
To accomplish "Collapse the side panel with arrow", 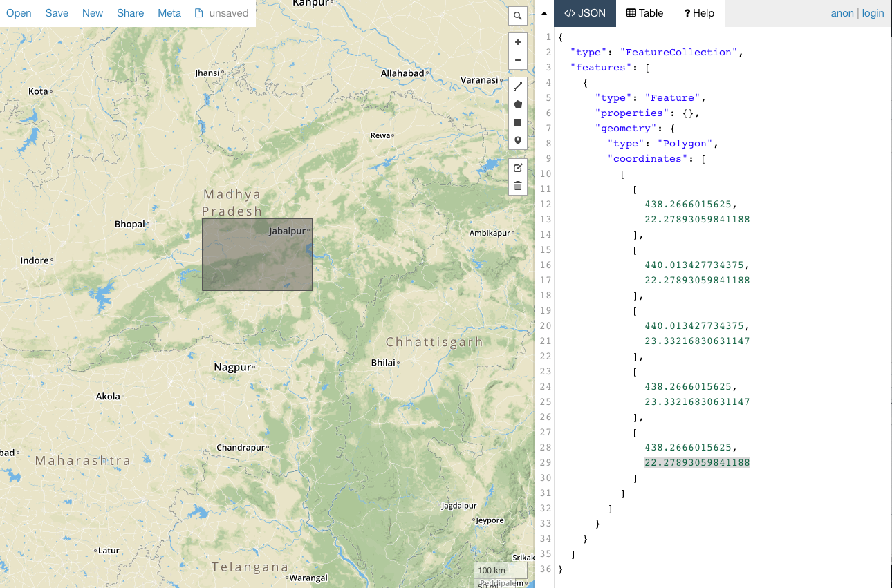I will pyautogui.click(x=544, y=13).
